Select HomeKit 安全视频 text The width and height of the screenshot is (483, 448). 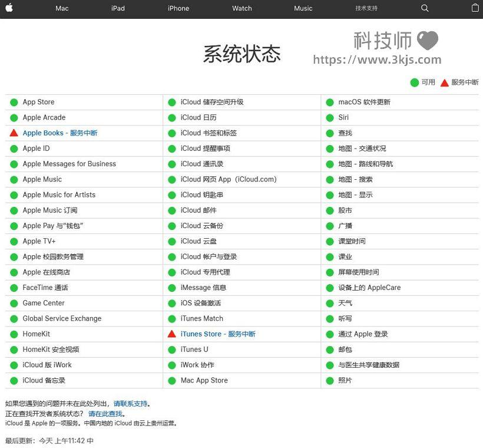(51, 350)
